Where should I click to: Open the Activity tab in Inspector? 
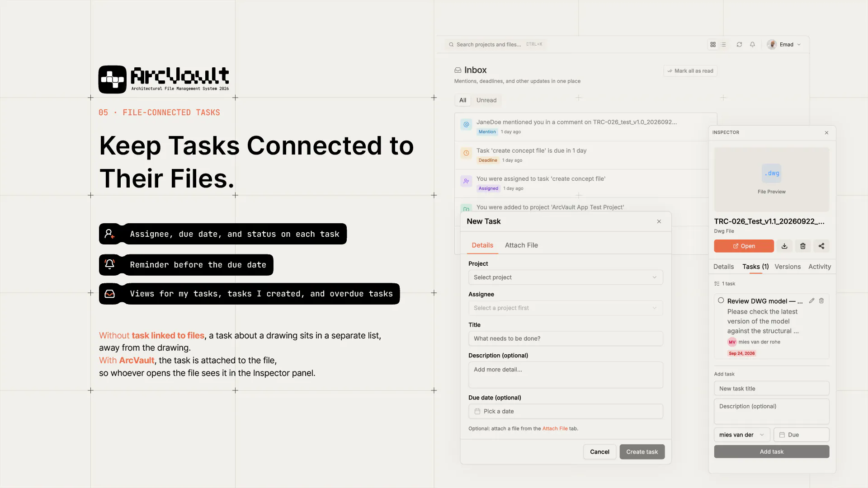click(820, 267)
